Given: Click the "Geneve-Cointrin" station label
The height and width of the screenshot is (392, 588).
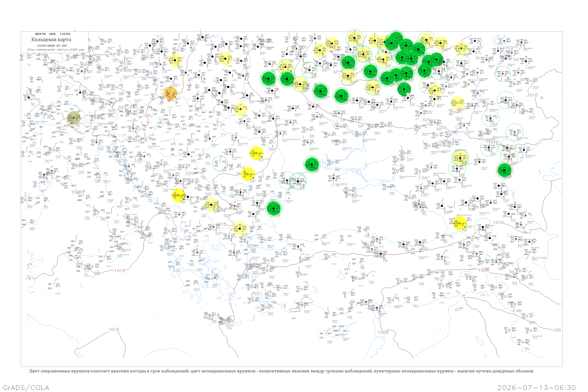Looking at the screenshot, I should pos(41,122).
